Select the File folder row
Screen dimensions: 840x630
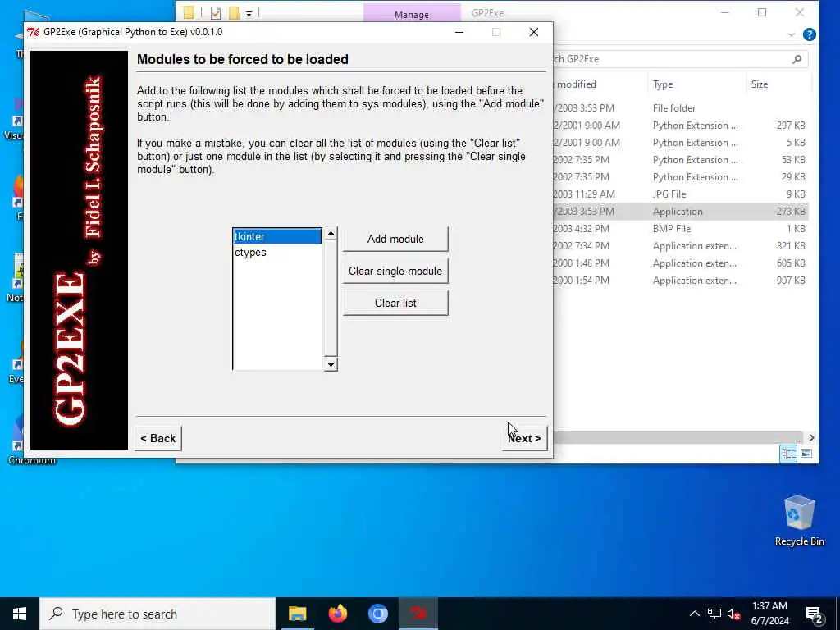tap(680, 108)
